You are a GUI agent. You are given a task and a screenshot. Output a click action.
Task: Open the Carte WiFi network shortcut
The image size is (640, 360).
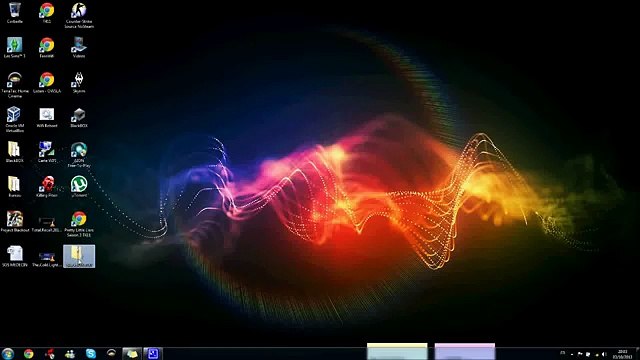(47, 152)
